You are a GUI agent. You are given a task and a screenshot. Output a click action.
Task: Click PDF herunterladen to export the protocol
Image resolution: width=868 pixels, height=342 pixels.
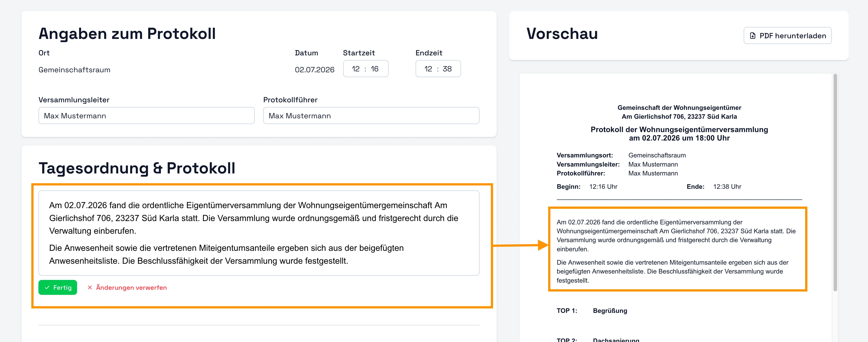tap(787, 35)
